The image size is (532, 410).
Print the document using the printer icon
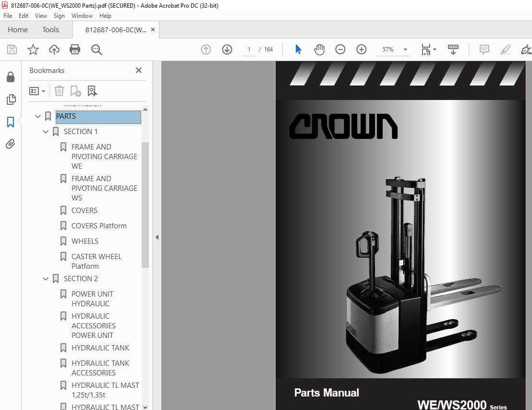75,50
